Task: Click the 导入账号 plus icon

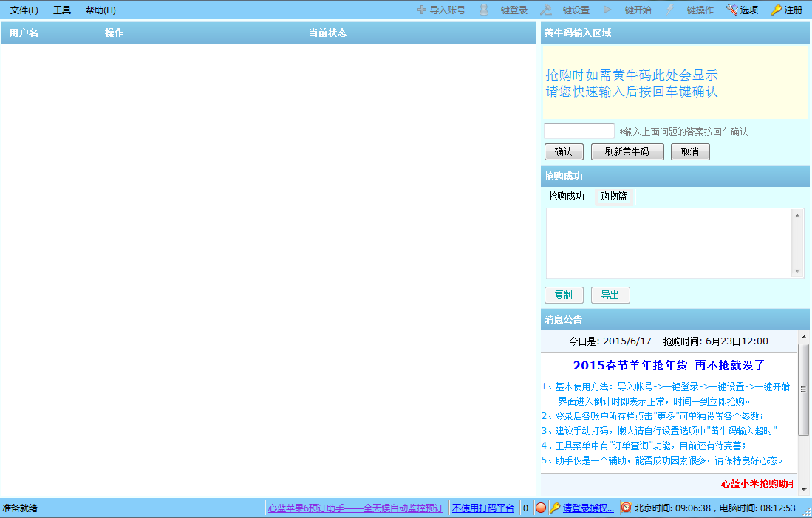Action: [x=422, y=10]
